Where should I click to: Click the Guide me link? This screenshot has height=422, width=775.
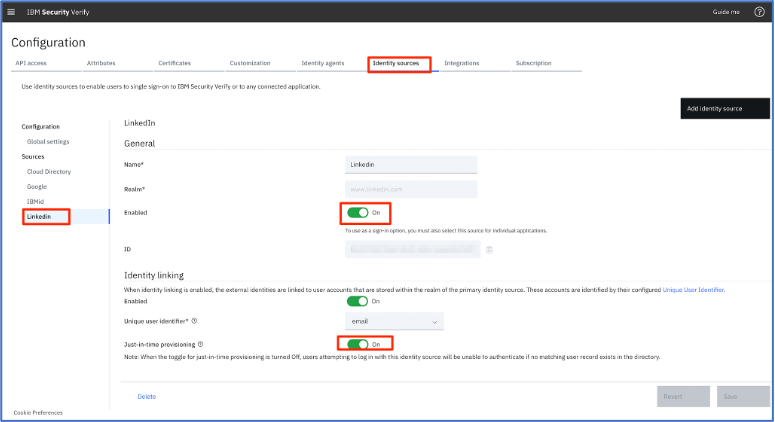(726, 12)
